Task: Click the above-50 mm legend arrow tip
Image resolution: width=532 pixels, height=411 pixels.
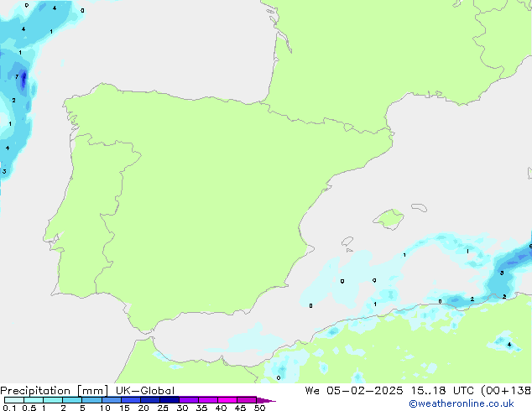Action: (266, 400)
